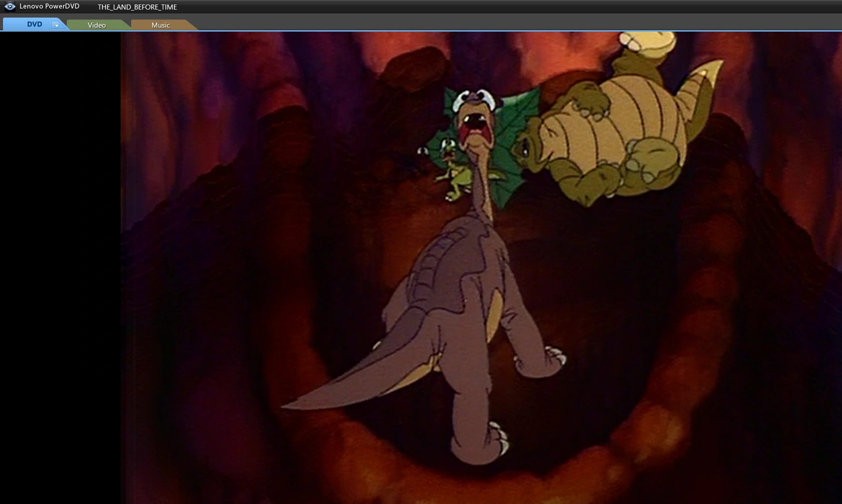This screenshot has width=842, height=504.
Task: Open the Music tab
Action: click(x=161, y=25)
